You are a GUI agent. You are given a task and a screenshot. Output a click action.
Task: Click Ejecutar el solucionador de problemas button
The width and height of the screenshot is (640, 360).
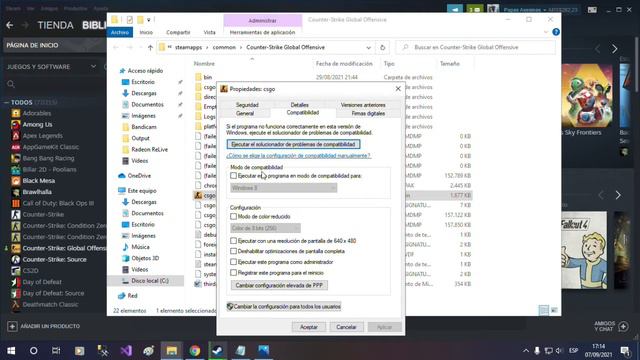[x=293, y=144]
